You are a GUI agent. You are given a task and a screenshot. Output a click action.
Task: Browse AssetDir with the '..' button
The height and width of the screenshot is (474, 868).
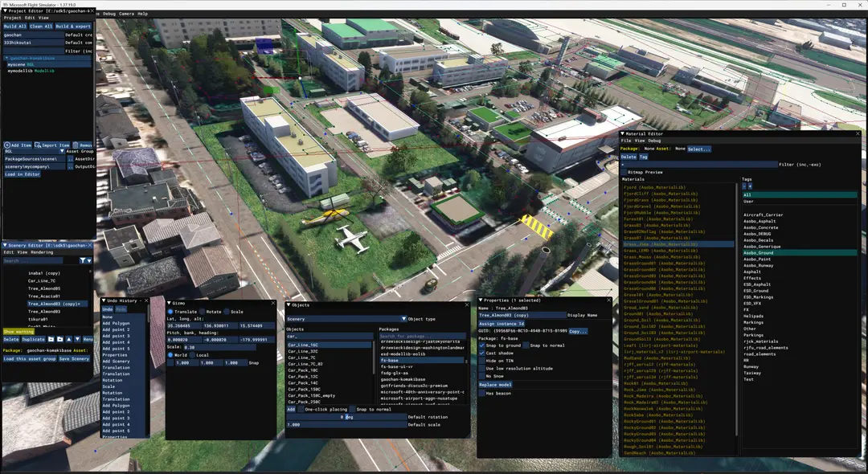click(70, 159)
